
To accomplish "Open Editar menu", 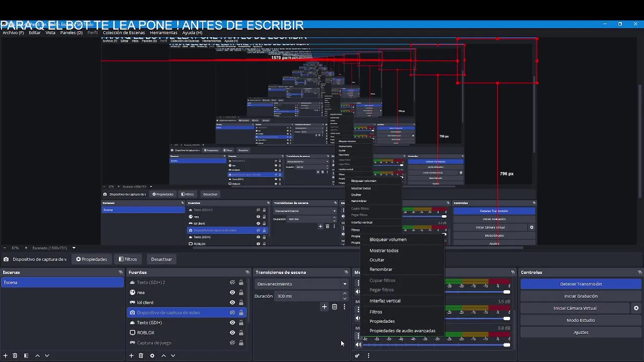I will (x=35, y=33).
